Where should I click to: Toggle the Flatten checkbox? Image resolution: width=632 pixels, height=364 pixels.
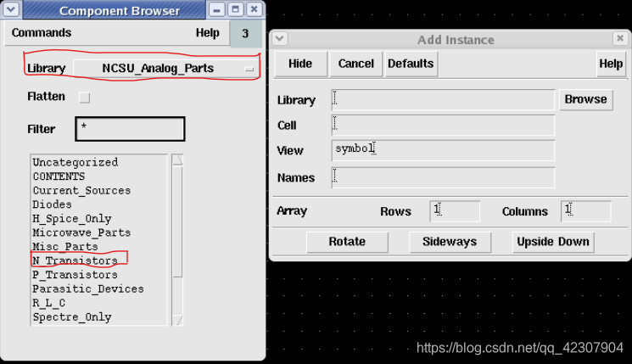click(84, 98)
